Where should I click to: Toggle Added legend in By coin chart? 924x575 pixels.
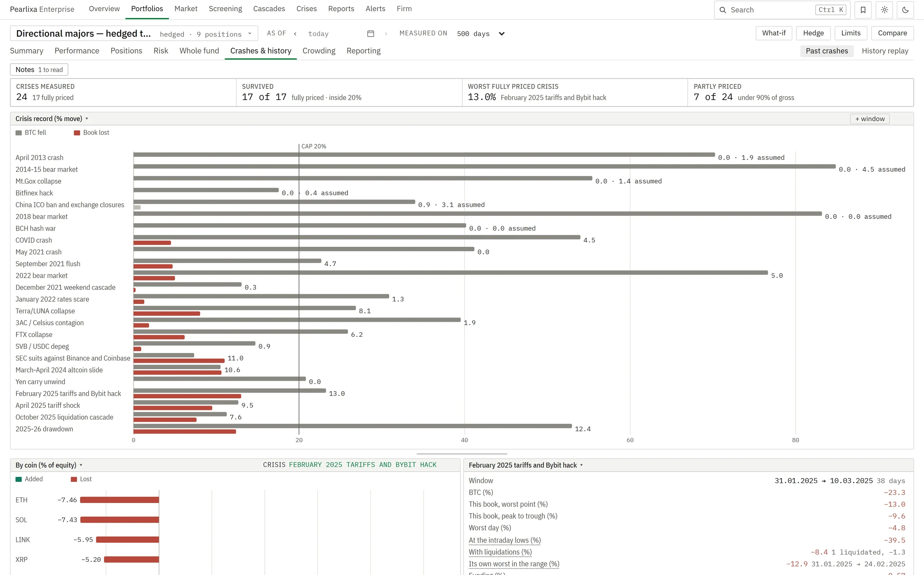click(x=29, y=479)
